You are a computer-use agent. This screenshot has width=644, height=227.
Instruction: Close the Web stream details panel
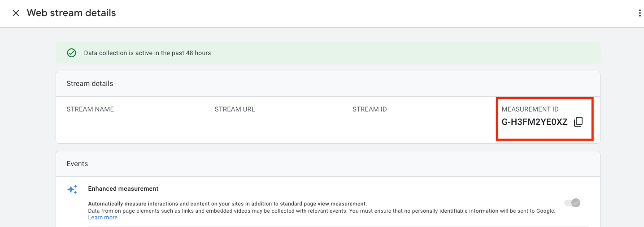click(16, 13)
